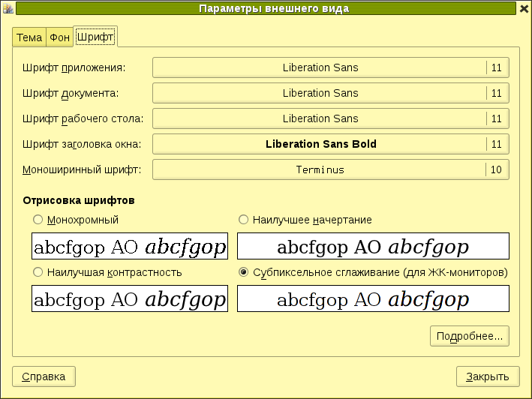Click the Шрифт заголовка окна label

(x=82, y=145)
